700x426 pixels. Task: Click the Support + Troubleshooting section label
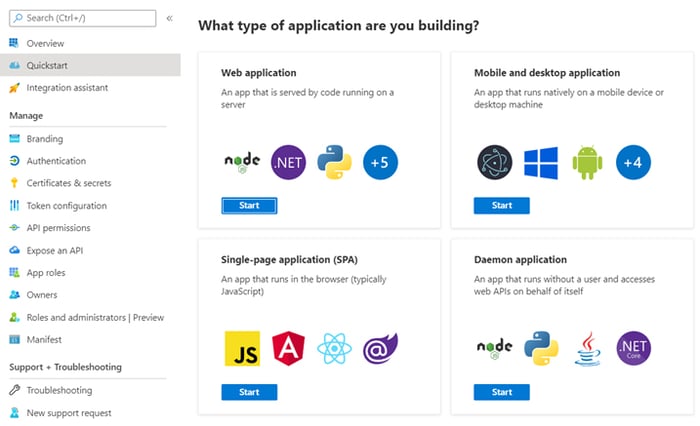click(x=66, y=367)
